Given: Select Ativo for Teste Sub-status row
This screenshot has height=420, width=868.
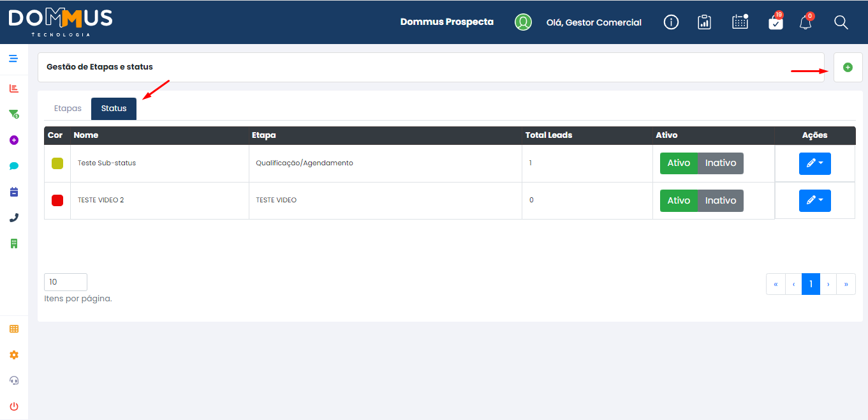Looking at the screenshot, I should (x=679, y=163).
